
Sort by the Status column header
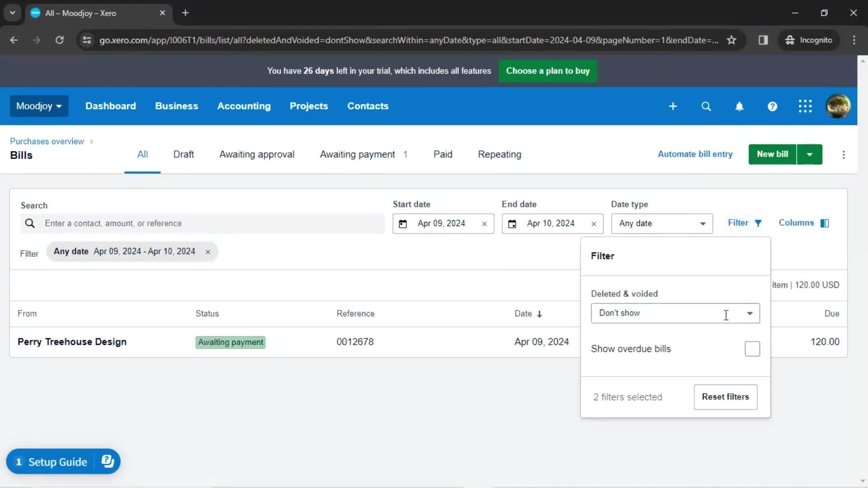207,314
